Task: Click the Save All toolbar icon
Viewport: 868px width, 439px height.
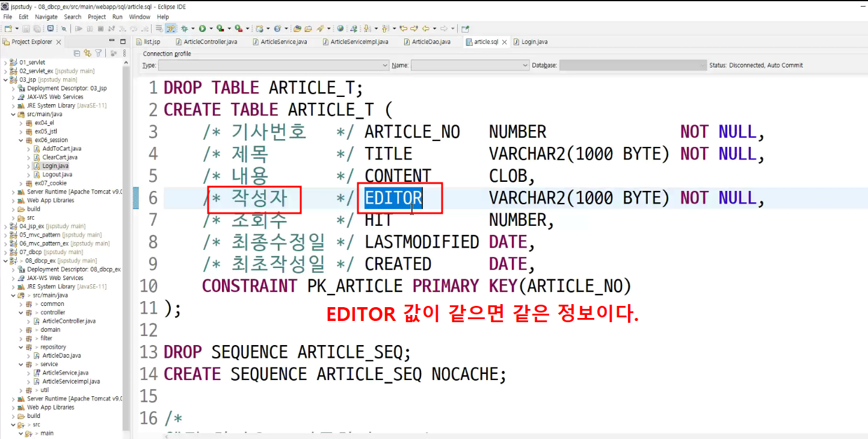Action: [x=37, y=28]
